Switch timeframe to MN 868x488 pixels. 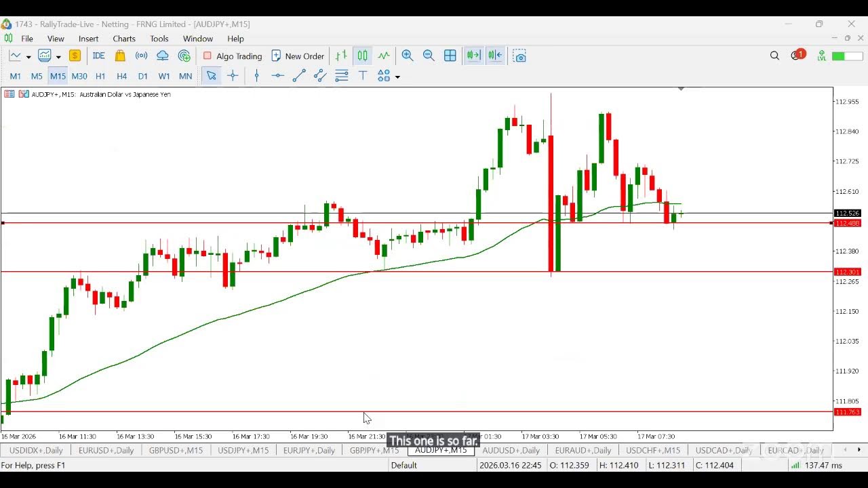[x=185, y=76]
